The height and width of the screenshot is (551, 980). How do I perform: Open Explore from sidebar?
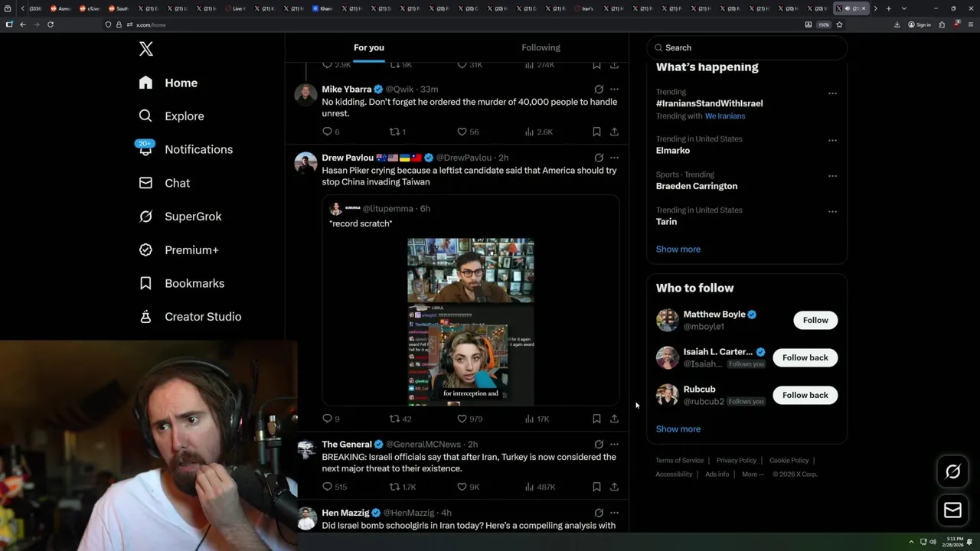point(171,116)
